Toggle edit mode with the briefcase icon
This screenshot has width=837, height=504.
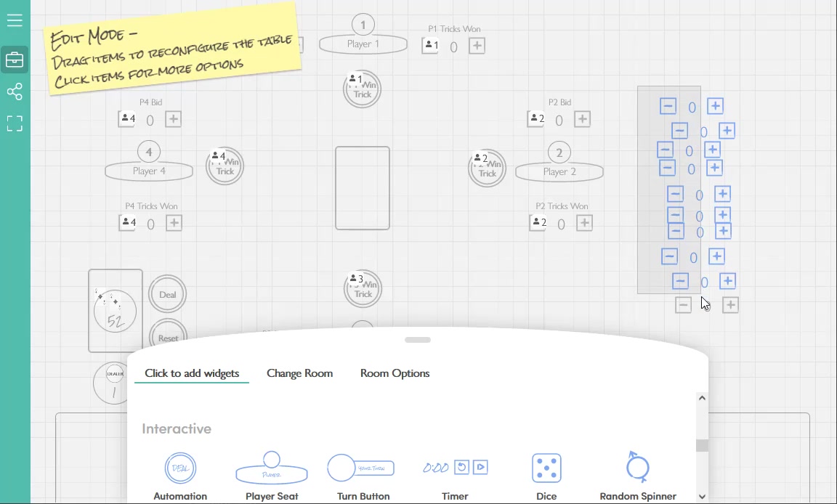(x=15, y=60)
